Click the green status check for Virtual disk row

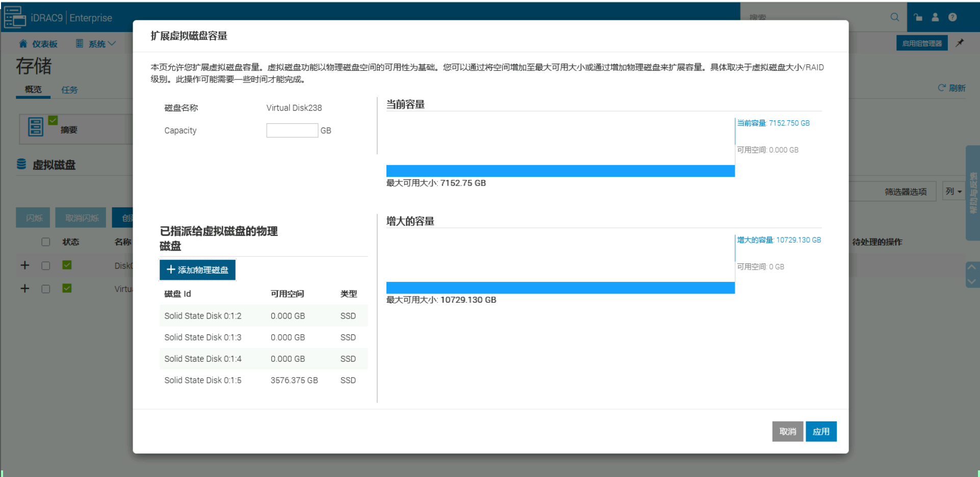[x=67, y=288]
